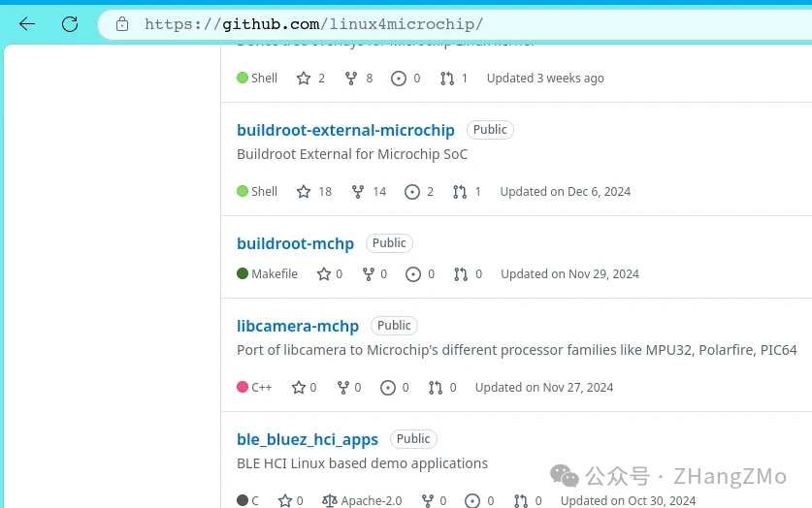The image size is (812, 508).
Task: Select description 'Buildroot External for Microchip SoC'
Action: coord(352,154)
